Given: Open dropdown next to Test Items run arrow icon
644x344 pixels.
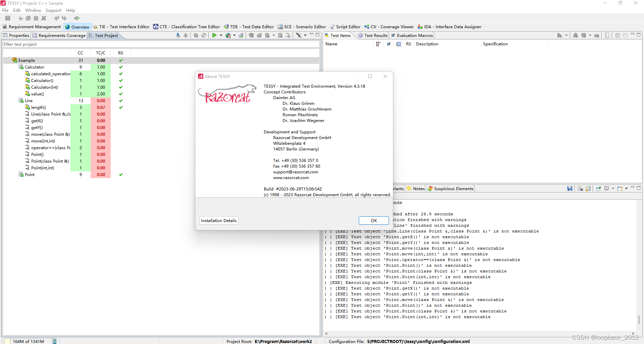Looking at the screenshot, I should 566,35.
